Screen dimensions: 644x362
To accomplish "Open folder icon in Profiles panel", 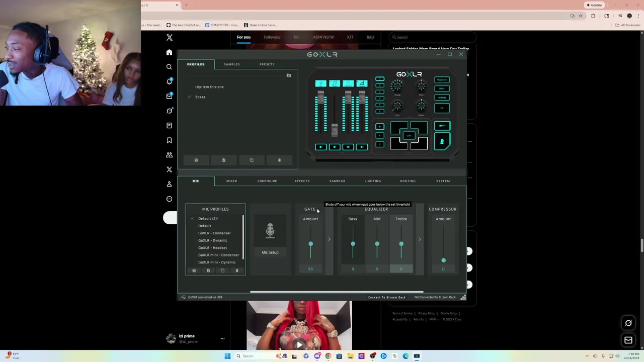I will 289,75.
